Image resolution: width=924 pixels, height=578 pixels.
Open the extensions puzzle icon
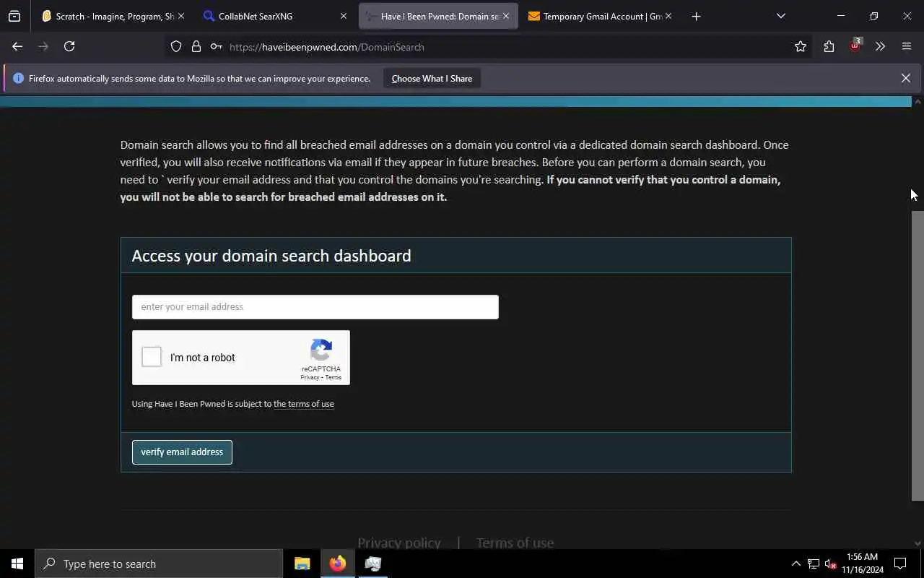tap(829, 47)
